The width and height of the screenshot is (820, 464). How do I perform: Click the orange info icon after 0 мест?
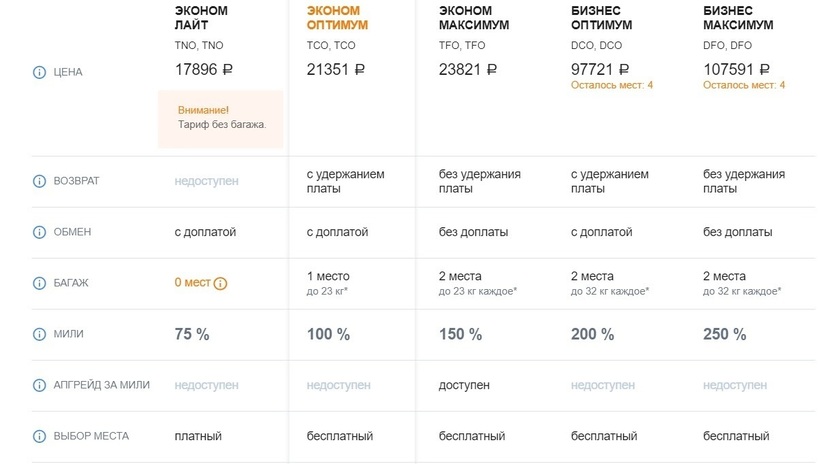click(221, 283)
